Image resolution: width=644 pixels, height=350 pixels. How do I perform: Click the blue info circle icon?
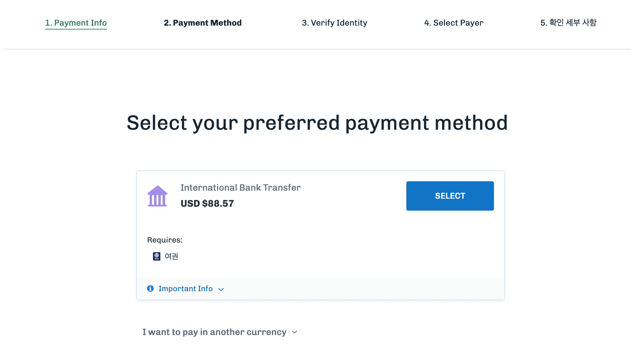tap(150, 289)
